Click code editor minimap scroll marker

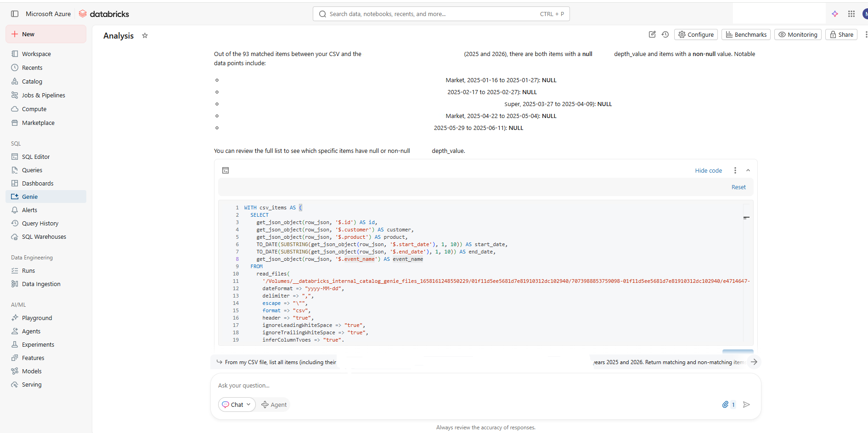coord(746,218)
